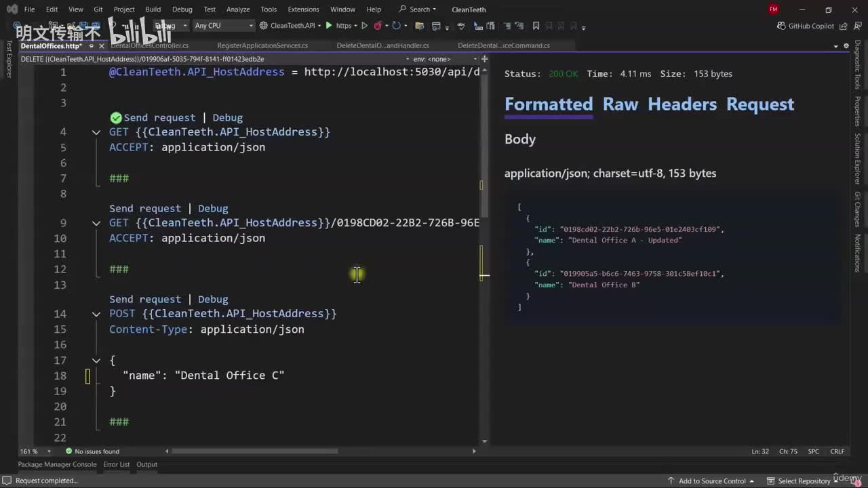Click the green No issues found checkmark
Viewport: 868px width, 488px height.
pos(68,451)
